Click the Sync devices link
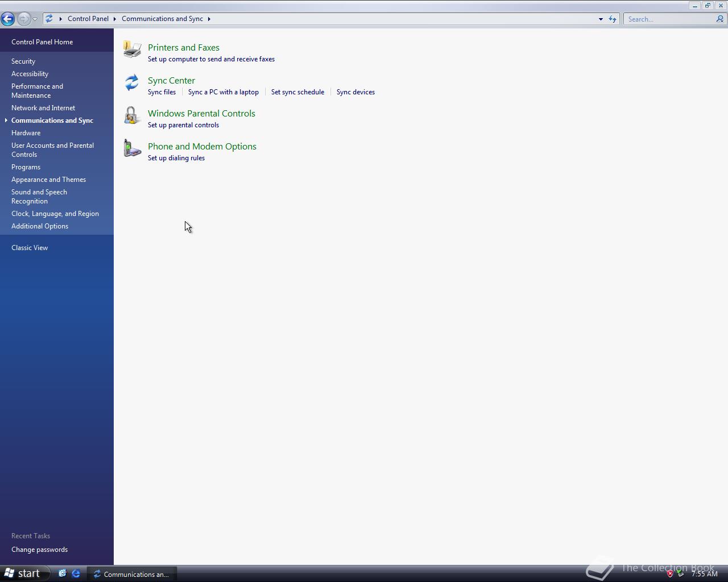 [355, 92]
